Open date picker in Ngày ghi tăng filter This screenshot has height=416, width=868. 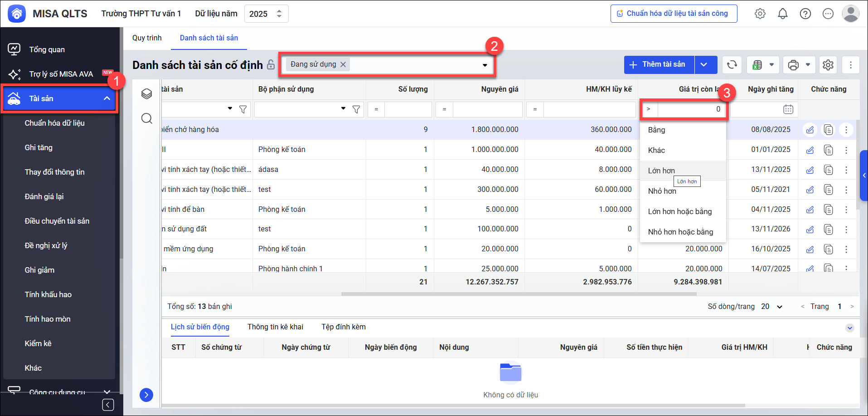pos(788,109)
